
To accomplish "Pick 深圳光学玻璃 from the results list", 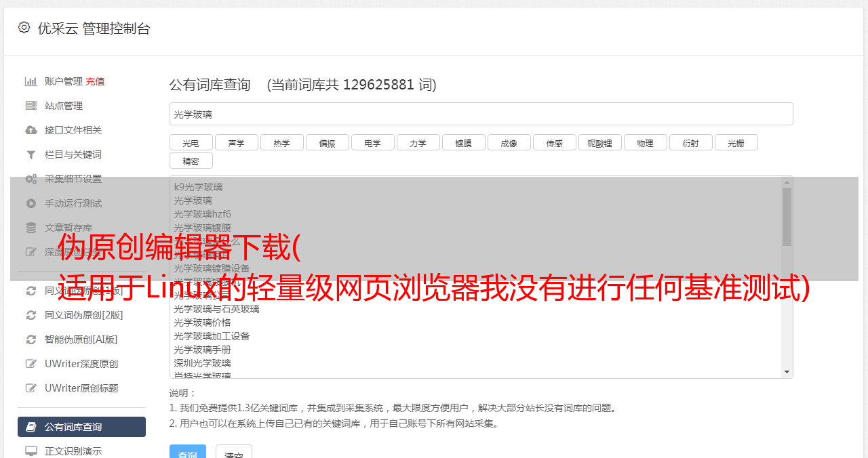I will [202, 363].
